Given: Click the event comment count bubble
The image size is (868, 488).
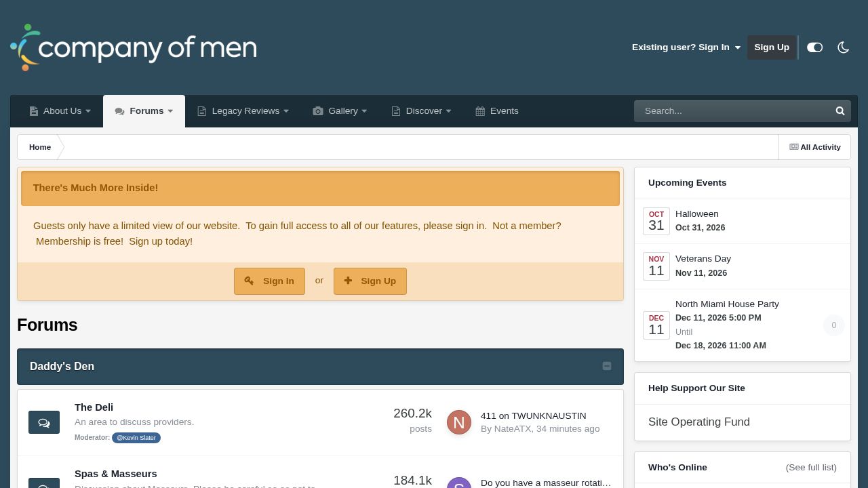Looking at the screenshot, I should [833, 325].
